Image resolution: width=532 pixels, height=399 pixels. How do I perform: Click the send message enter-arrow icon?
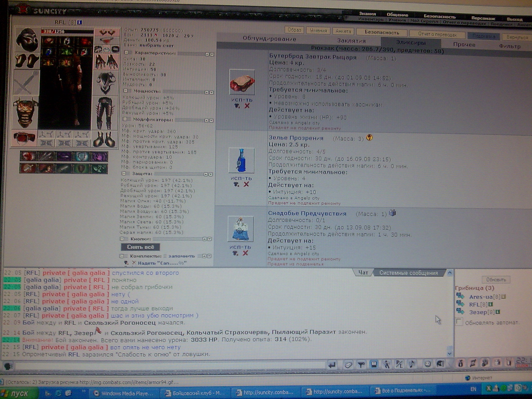[332, 365]
